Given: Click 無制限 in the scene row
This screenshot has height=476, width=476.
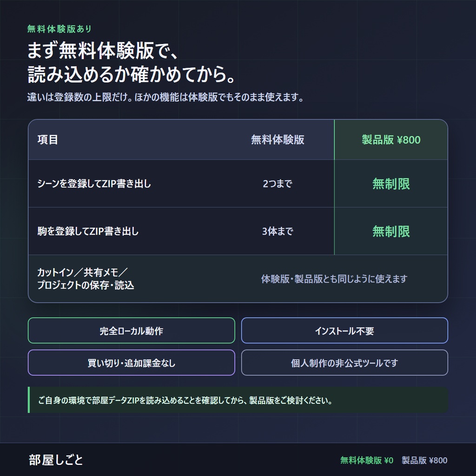Looking at the screenshot, I should (391, 184).
